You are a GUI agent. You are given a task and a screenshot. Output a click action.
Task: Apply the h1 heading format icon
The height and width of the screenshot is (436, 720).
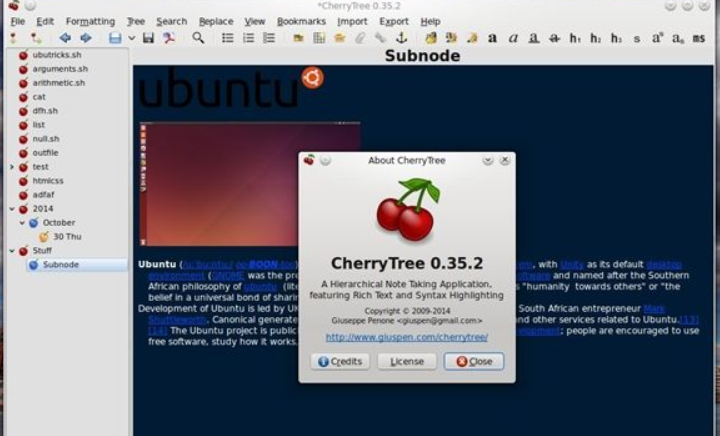coord(575,38)
